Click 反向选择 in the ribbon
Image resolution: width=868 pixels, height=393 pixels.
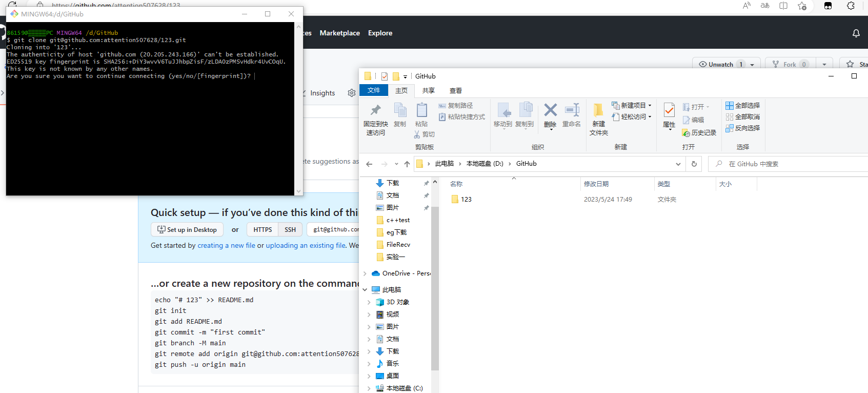742,128
